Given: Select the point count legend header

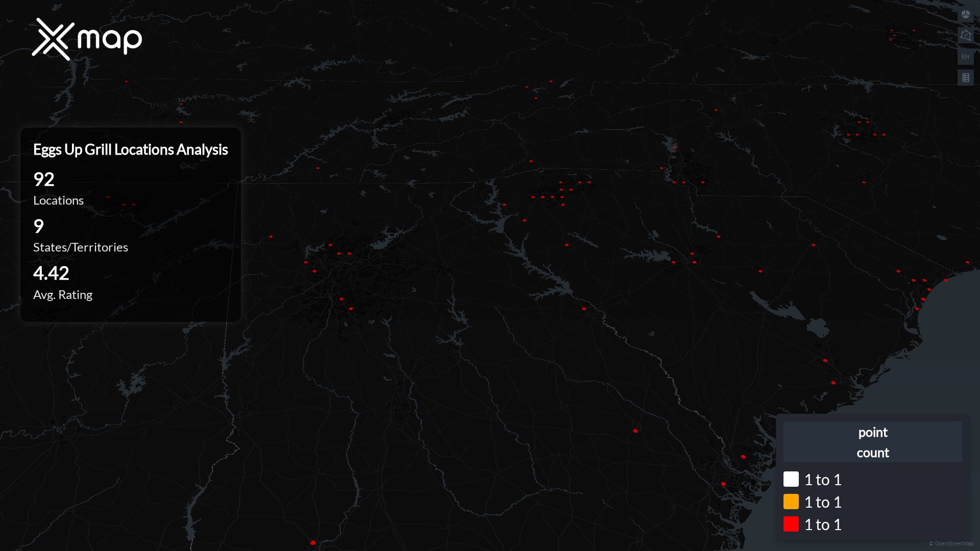Looking at the screenshot, I should (x=872, y=442).
